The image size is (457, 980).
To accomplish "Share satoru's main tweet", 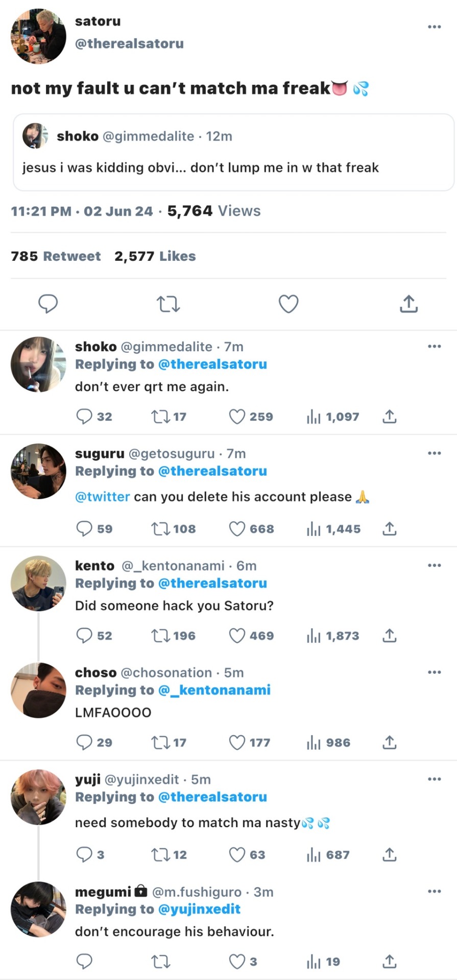I will point(408,304).
